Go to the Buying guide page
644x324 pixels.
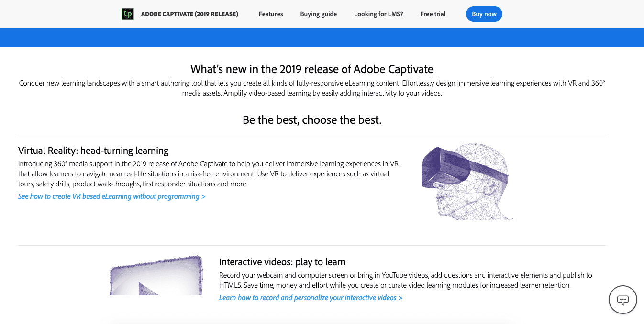(319, 14)
